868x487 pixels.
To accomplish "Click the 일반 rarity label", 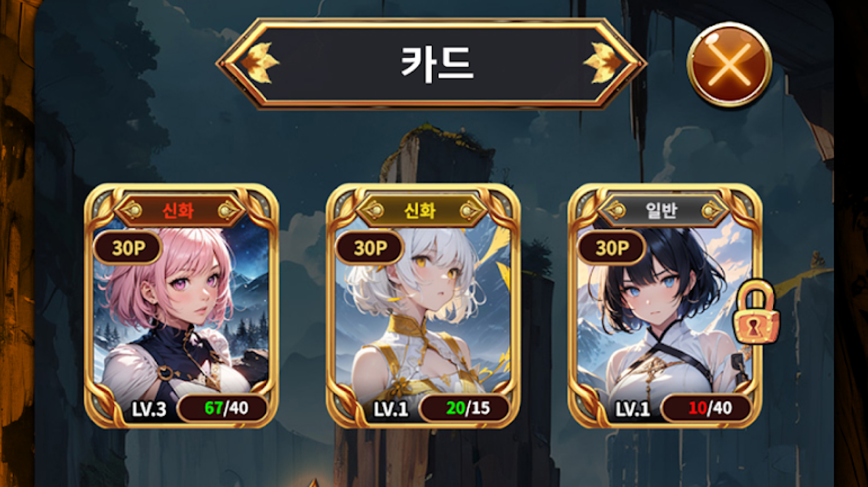I will [661, 211].
